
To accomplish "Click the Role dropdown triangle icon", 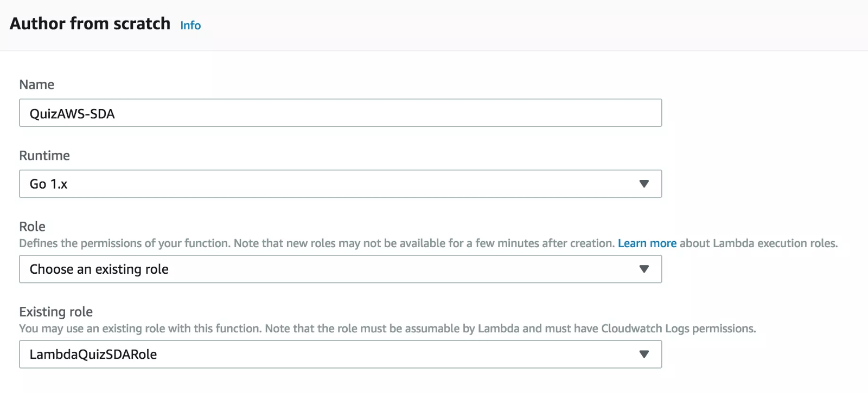I will tap(644, 269).
